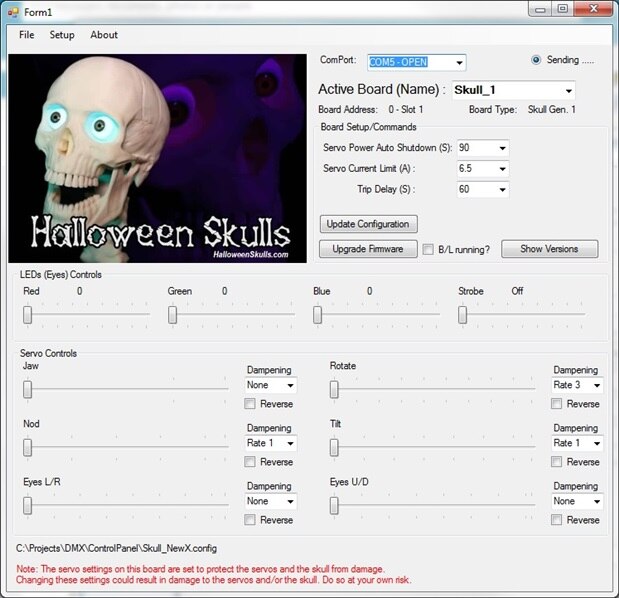Click the Jaw servo slider handle

click(x=27, y=389)
